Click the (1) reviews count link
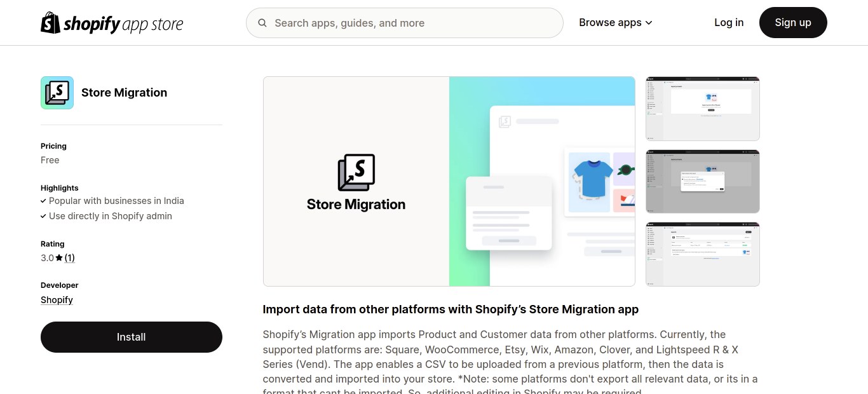The image size is (868, 394). [x=70, y=257]
